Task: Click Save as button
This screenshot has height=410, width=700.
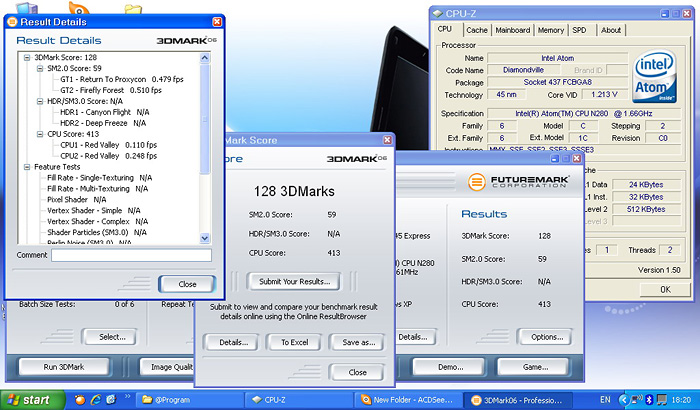Action: [x=358, y=343]
